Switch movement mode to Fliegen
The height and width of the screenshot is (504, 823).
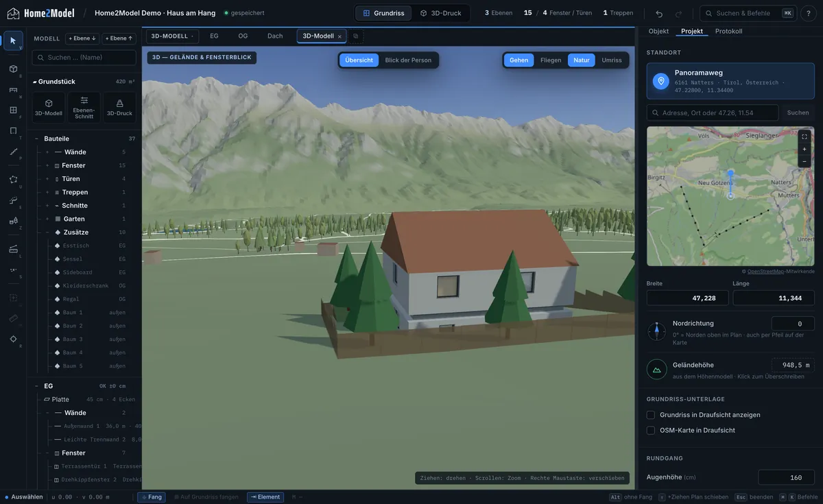tap(551, 60)
